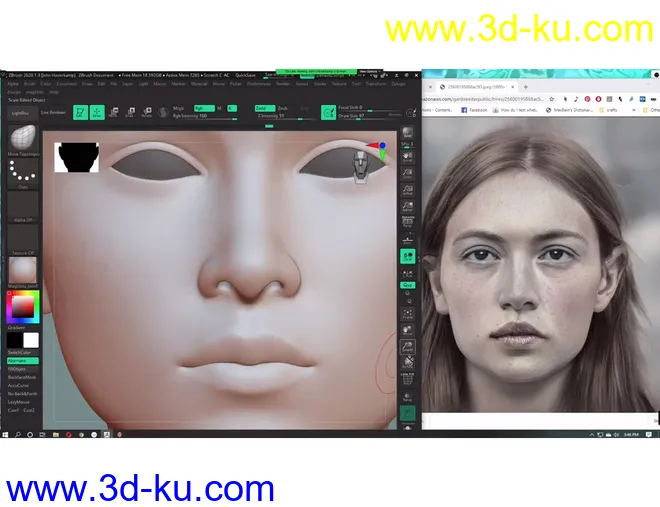
Task: Toggle the green Qxyz rotation button
Action: tap(407, 285)
